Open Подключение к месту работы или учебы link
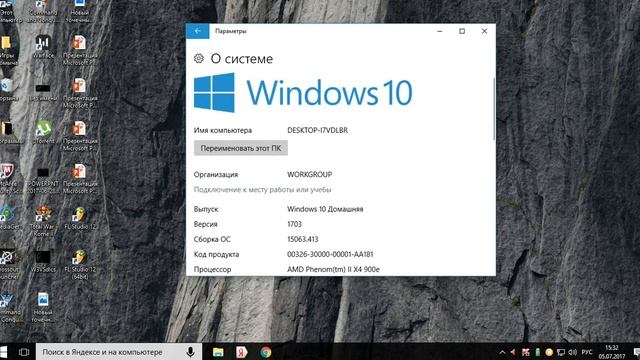The image size is (640, 360). click(x=262, y=190)
